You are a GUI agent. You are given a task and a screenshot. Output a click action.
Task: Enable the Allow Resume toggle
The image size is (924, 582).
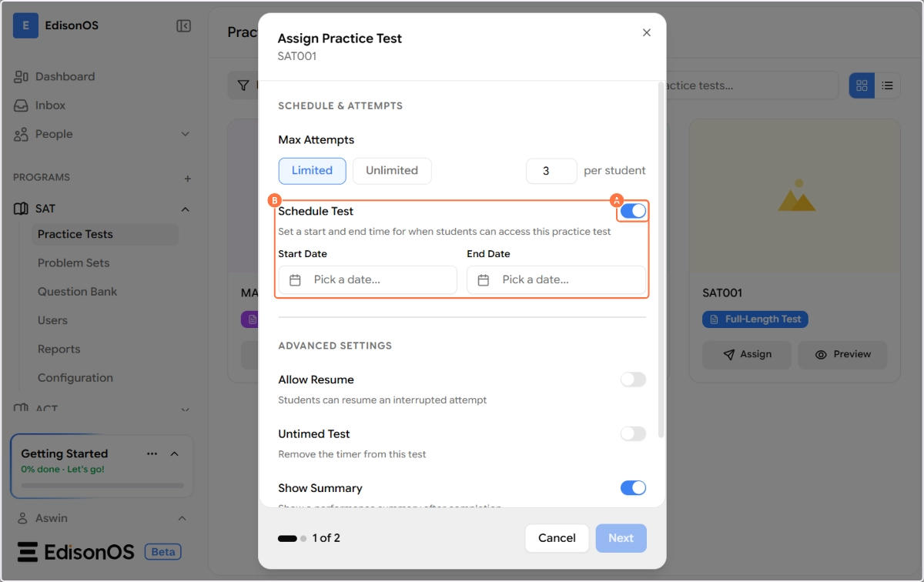[x=633, y=380]
